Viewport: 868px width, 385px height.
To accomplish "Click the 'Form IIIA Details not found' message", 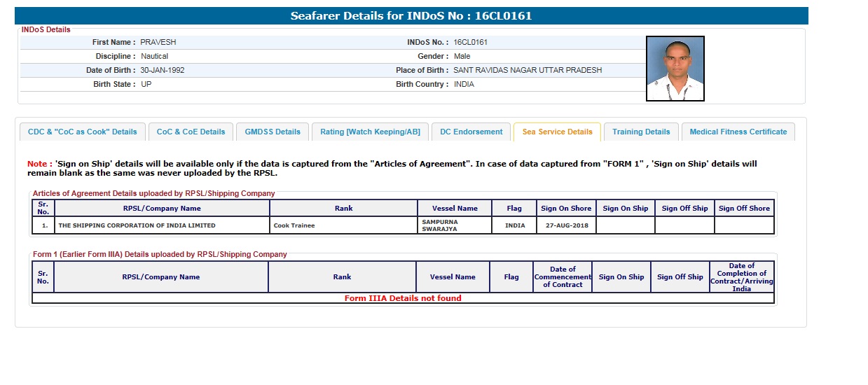I will (403, 298).
